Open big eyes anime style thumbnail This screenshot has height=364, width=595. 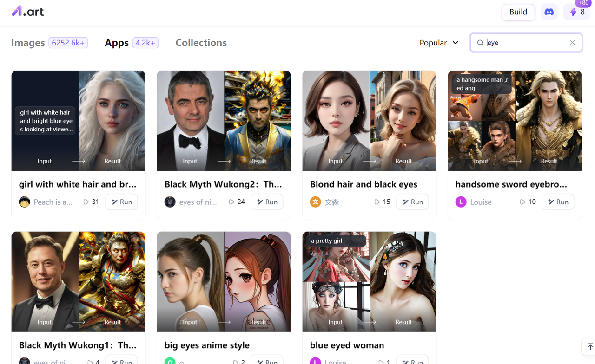pos(224,282)
